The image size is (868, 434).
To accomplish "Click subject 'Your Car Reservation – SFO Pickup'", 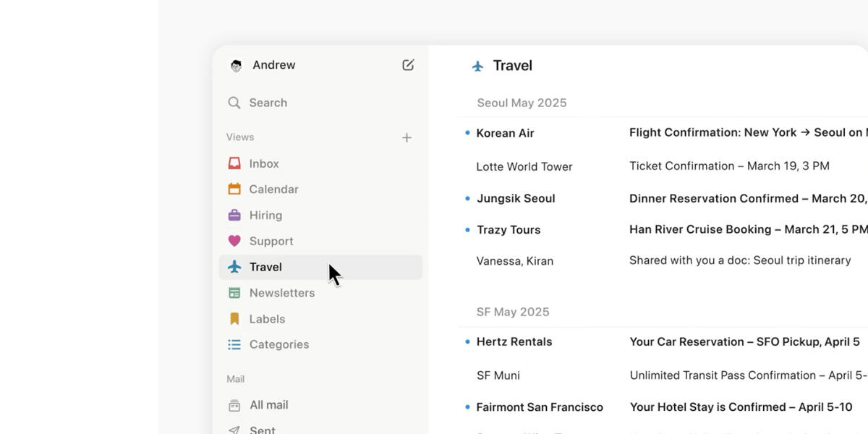I will [x=723, y=341].
